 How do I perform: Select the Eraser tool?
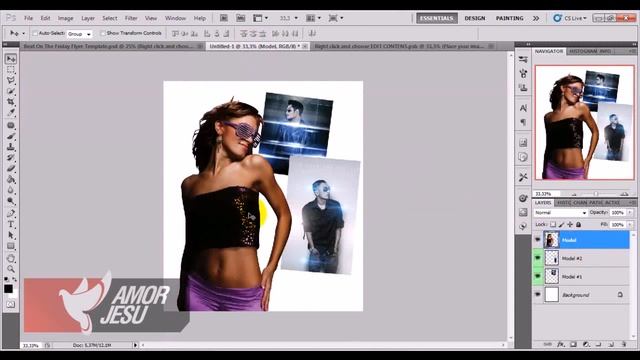[11, 169]
